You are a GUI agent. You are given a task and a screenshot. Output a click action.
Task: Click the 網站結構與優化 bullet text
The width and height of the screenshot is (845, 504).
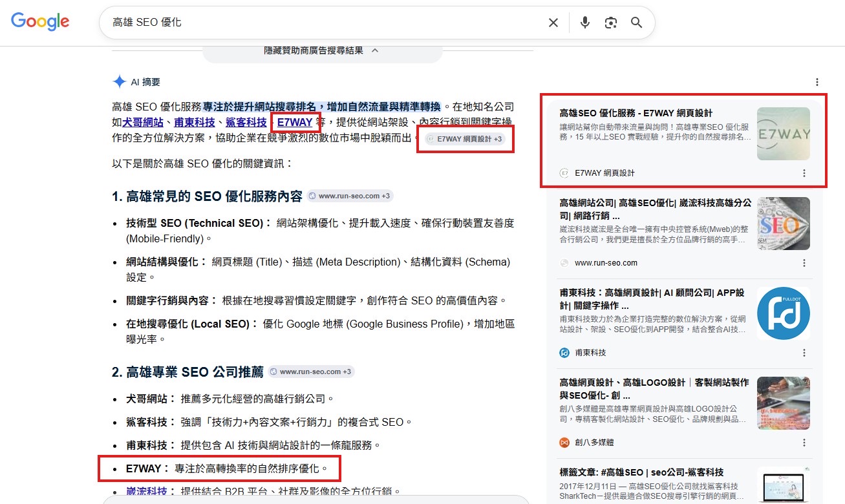[319, 269]
